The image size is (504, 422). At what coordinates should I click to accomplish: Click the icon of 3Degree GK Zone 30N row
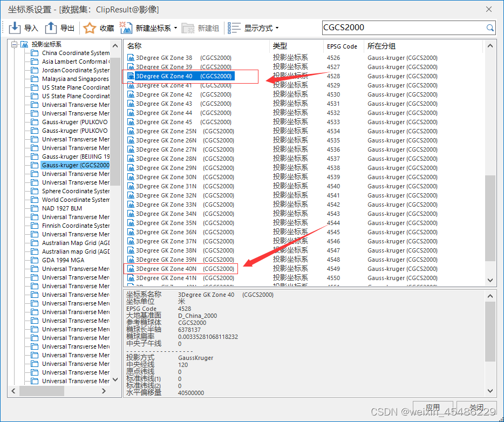(131, 177)
